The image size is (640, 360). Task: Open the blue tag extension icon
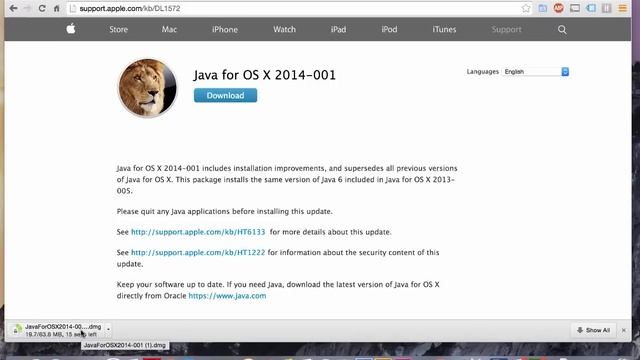[591, 8]
